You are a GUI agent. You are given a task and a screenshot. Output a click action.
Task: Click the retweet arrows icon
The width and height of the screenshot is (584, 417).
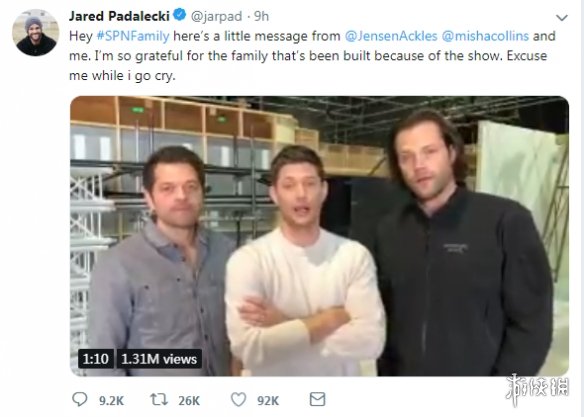(159, 400)
